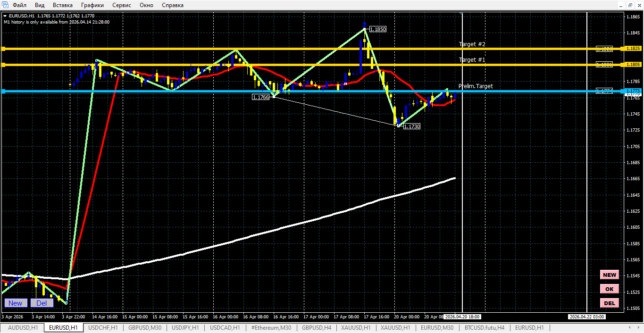Click the blue Del button
The width and height of the screenshot is (644, 333).
pyautogui.click(x=42, y=303)
